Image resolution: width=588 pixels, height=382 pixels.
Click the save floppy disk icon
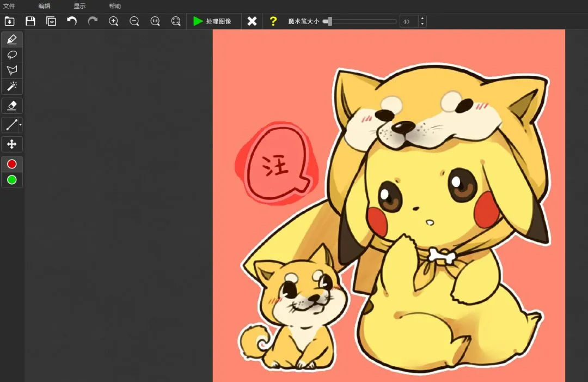point(30,21)
